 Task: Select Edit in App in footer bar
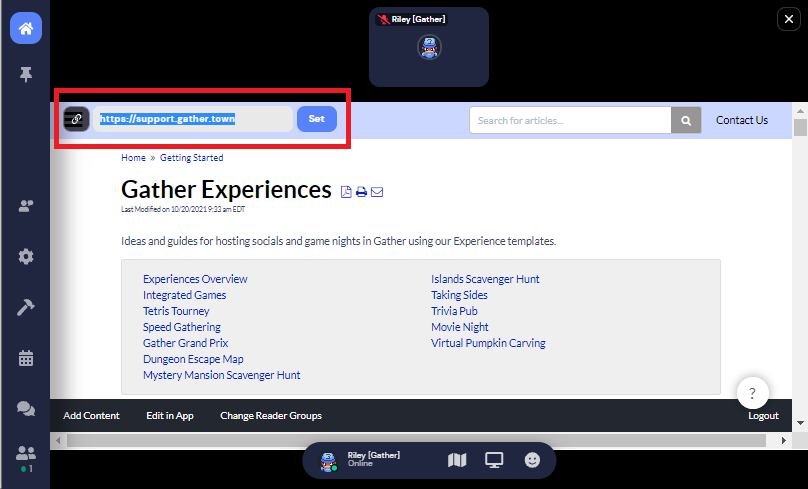click(x=169, y=415)
